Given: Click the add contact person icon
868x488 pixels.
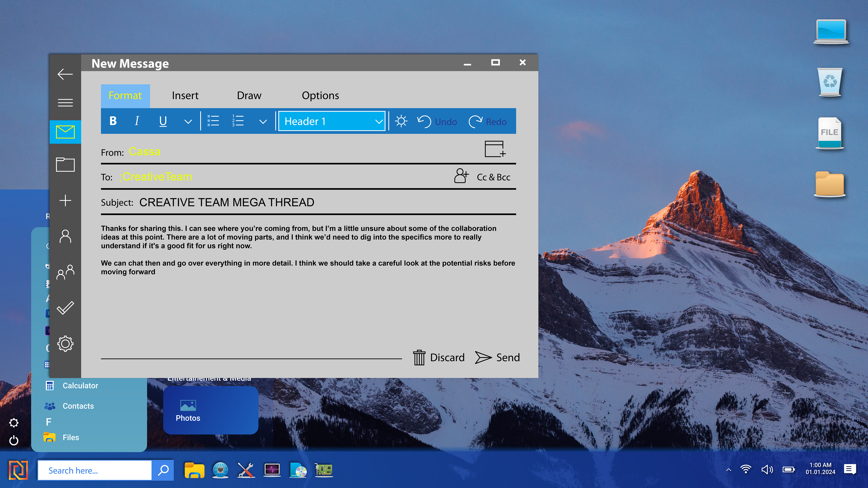Looking at the screenshot, I should [x=461, y=176].
